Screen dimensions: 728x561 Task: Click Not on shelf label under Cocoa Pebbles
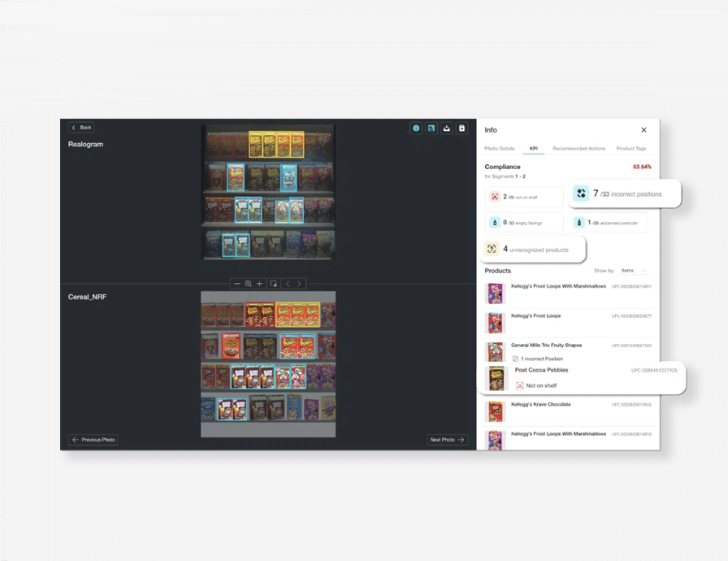tap(541, 385)
